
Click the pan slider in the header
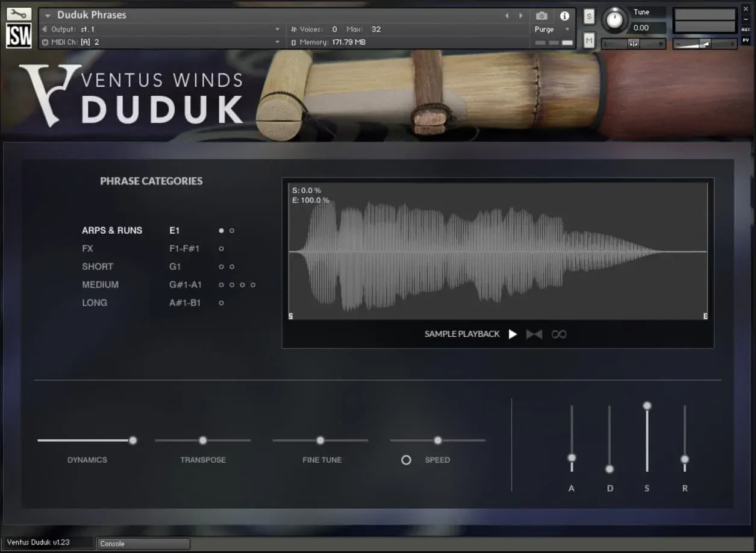click(633, 43)
